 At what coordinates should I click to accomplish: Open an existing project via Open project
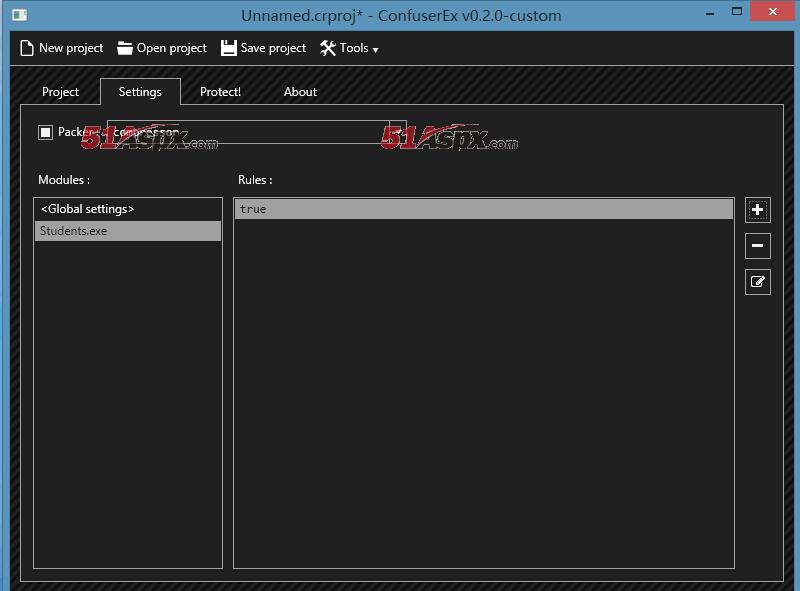(x=162, y=48)
